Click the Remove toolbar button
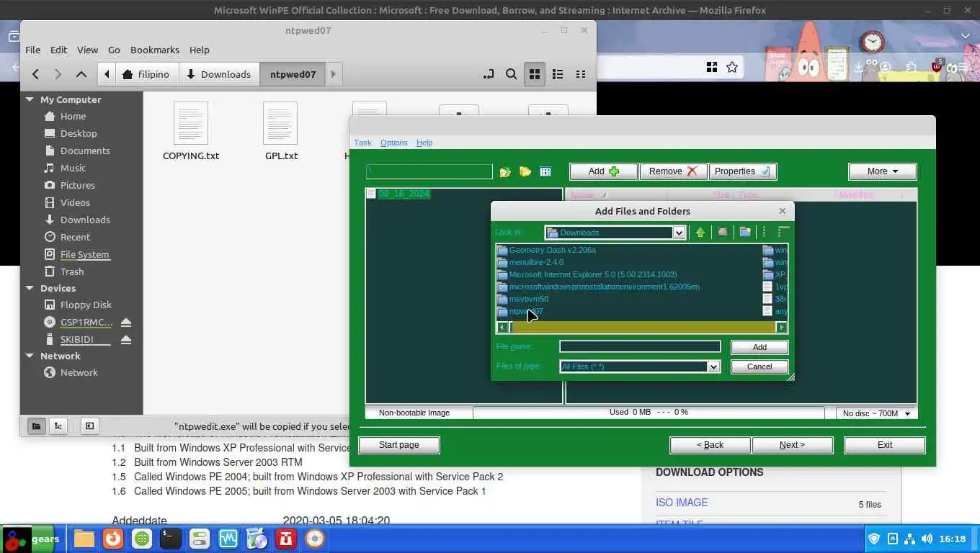 pos(673,171)
